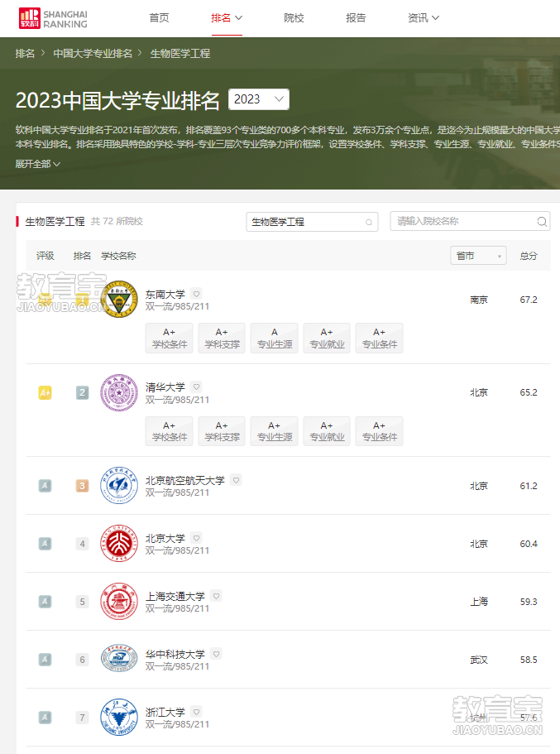Click 武汉 city in 华中科技大学 row
Screen dimensions: 560x754
479,660
